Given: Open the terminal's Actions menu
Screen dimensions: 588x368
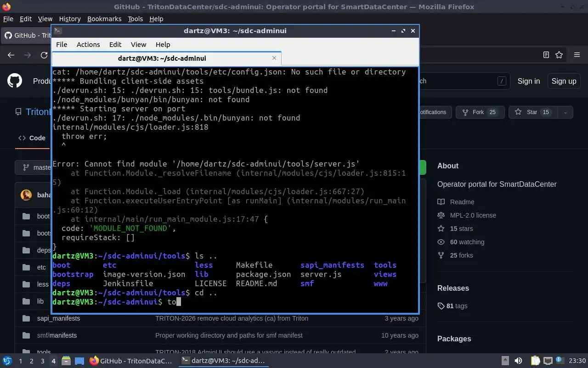Looking at the screenshot, I should 88,45.
